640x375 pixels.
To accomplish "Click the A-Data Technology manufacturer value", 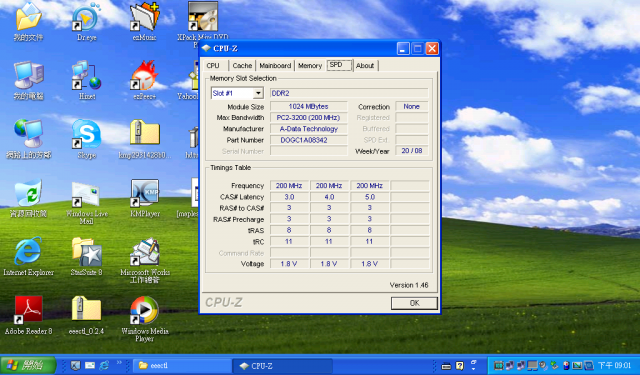I will (x=309, y=129).
